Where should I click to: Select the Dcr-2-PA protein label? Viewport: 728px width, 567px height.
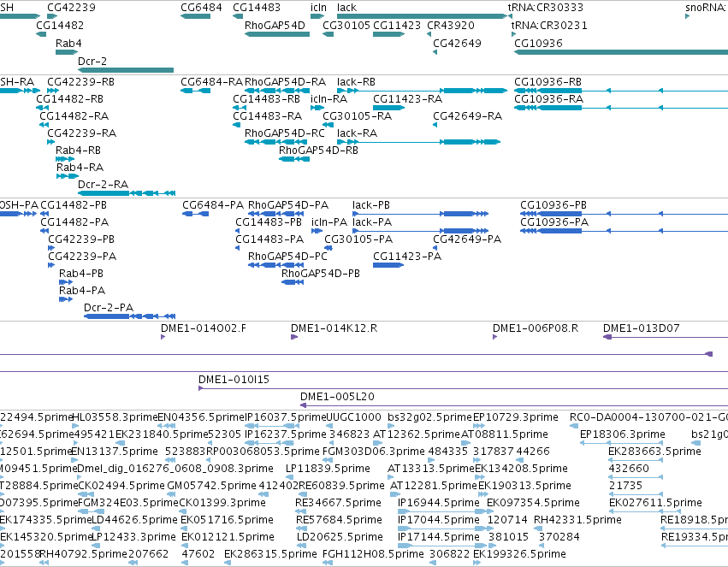tap(108, 307)
